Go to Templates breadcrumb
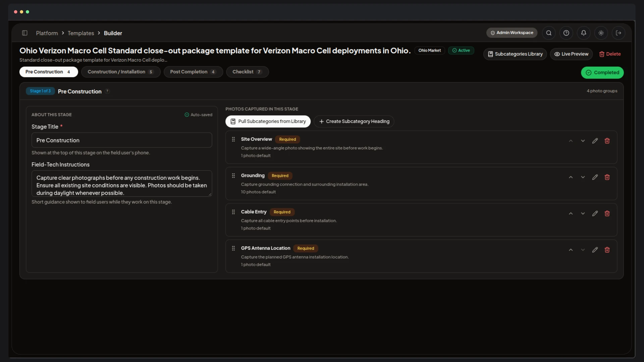The image size is (644, 362). pyautogui.click(x=81, y=33)
